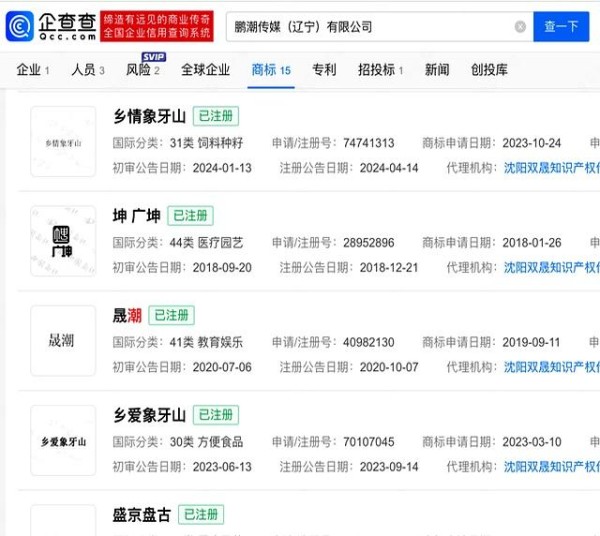Screen dimensions: 600x536
Task: Open agency link in 坤 广坤 row
Action: pos(551,267)
